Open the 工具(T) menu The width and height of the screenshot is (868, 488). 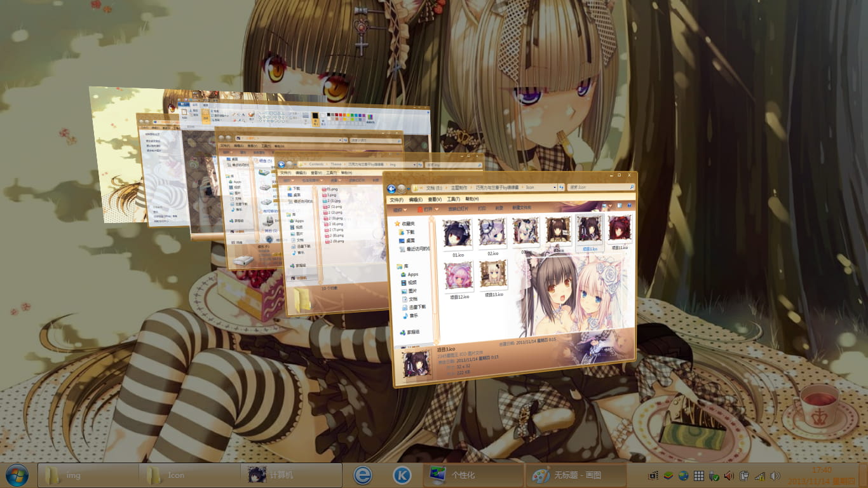(x=453, y=200)
